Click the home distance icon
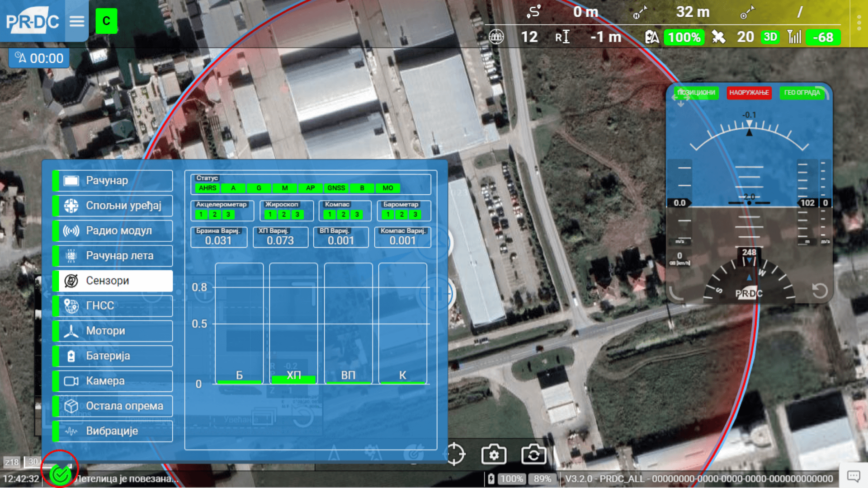The image size is (868, 488). pyautogui.click(x=640, y=12)
